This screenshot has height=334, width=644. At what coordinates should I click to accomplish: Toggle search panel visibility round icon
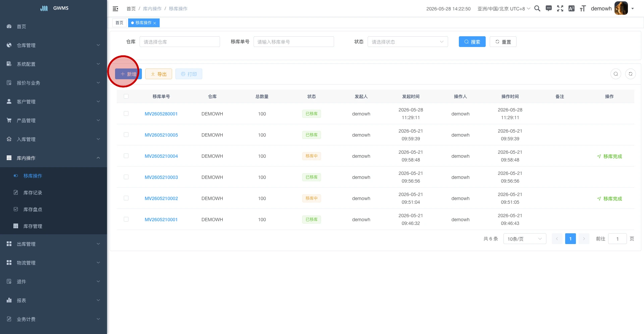[x=616, y=74]
